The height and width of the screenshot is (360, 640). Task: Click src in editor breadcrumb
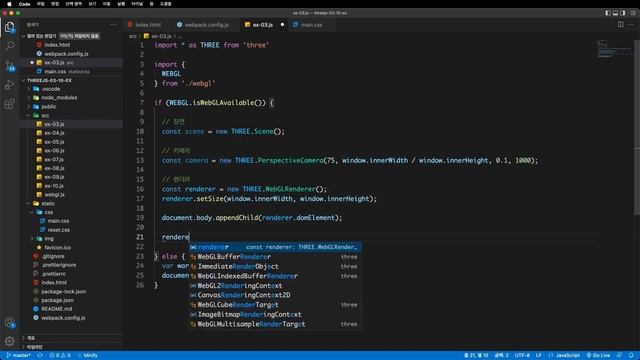[133, 36]
